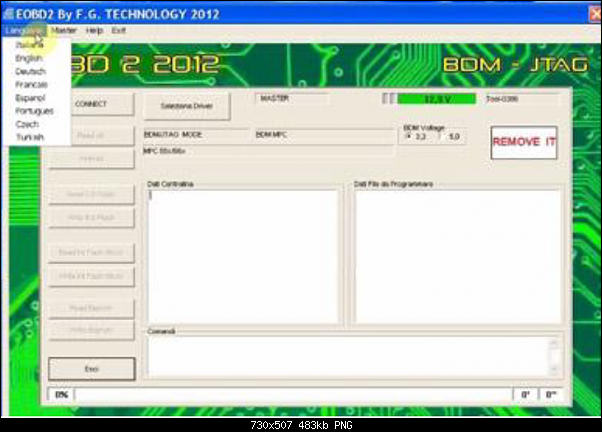Choose Portugues in the Language menu
602x432 pixels.
[34, 111]
